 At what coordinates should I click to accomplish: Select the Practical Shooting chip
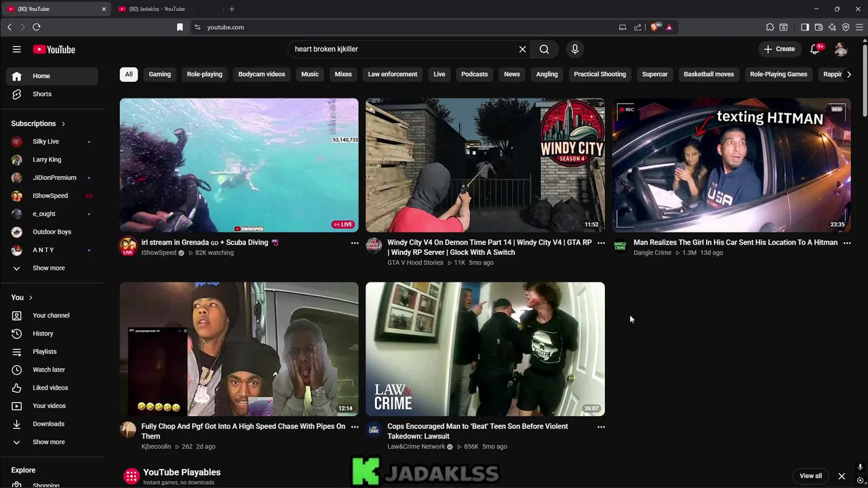point(600,75)
